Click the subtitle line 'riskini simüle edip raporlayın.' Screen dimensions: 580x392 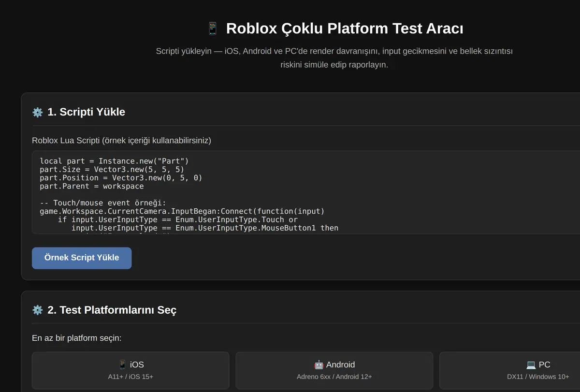(334, 65)
